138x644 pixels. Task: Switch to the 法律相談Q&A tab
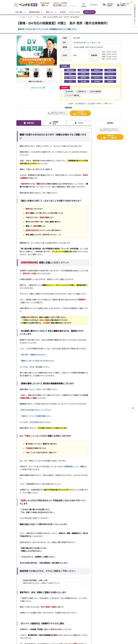(54, 123)
